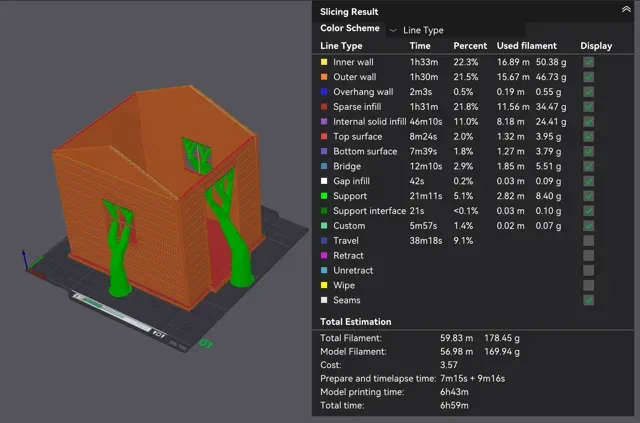Click Model printing time 6h43m
Image resolution: width=640 pixels, height=423 pixels.
click(x=454, y=392)
